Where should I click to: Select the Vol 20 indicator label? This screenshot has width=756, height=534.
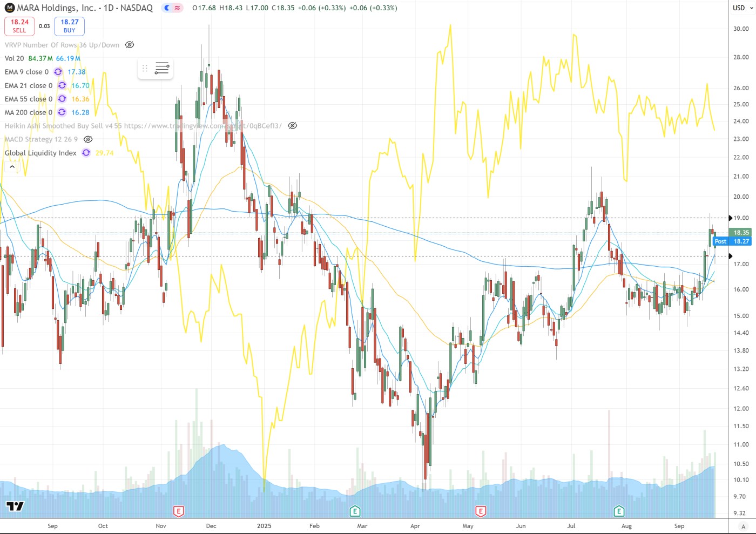[15, 58]
